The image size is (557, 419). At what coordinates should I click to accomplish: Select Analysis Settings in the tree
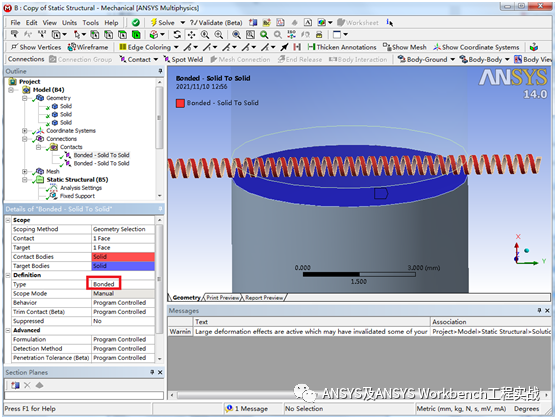[81, 188]
